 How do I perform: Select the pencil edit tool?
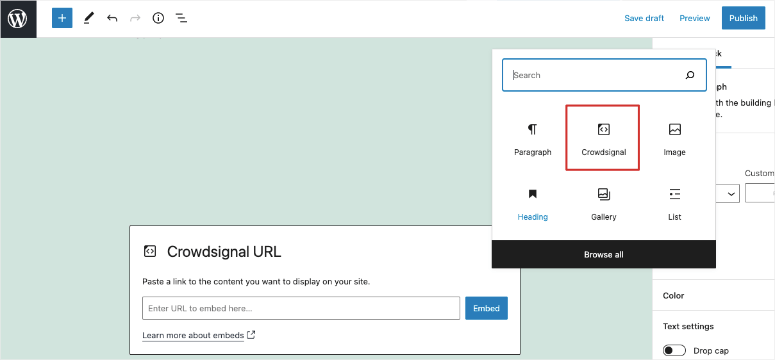click(x=88, y=19)
